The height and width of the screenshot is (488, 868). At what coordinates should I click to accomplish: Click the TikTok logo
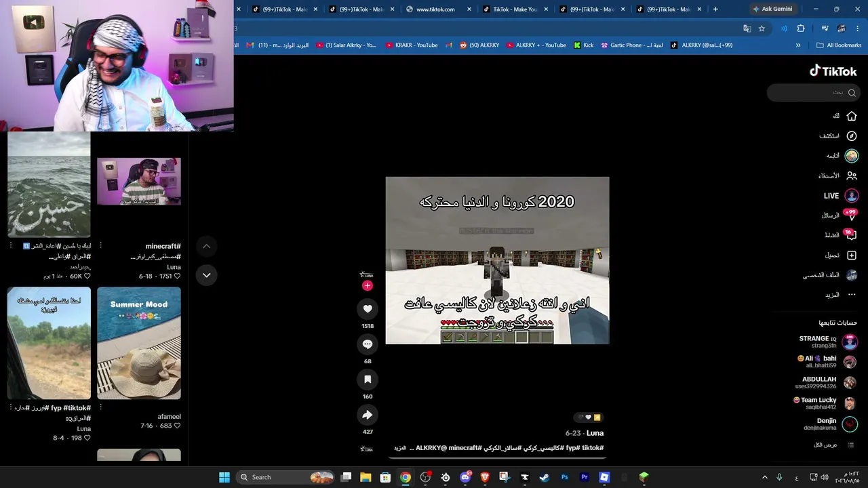tap(833, 71)
